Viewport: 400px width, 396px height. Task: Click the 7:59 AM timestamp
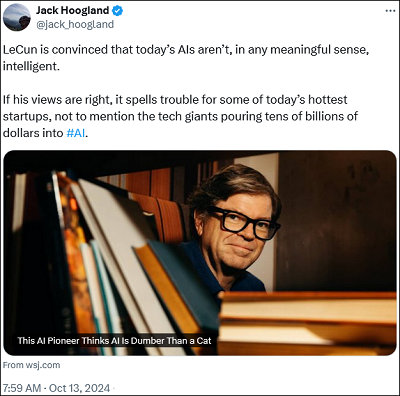point(22,388)
